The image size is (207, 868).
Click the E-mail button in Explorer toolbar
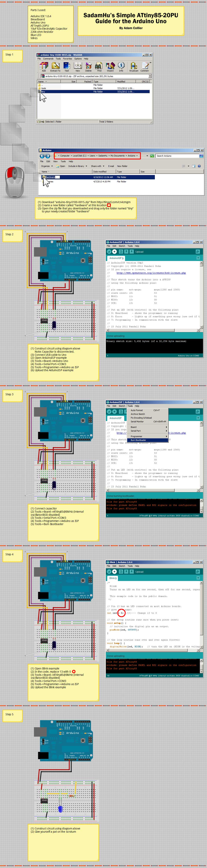[x=111, y=166]
